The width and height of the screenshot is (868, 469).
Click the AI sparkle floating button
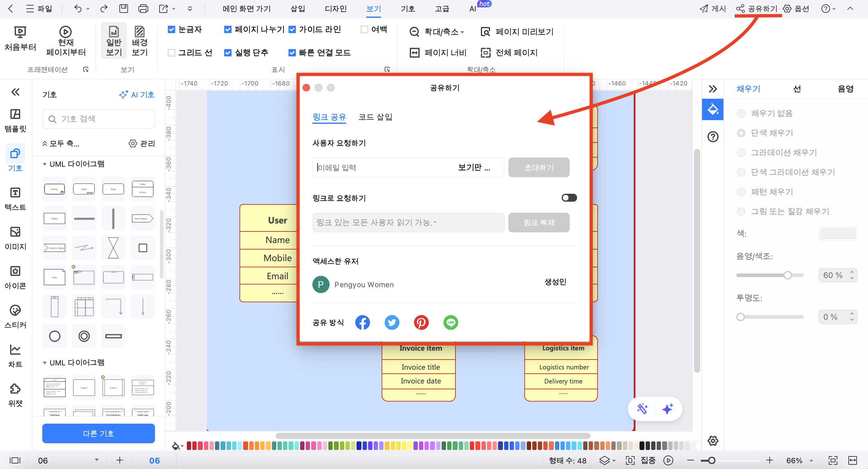[667, 409]
